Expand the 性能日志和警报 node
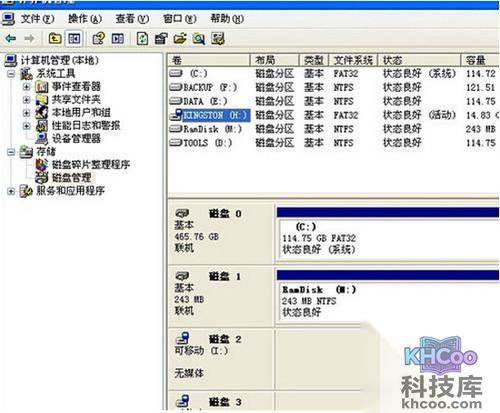 (x=26, y=126)
